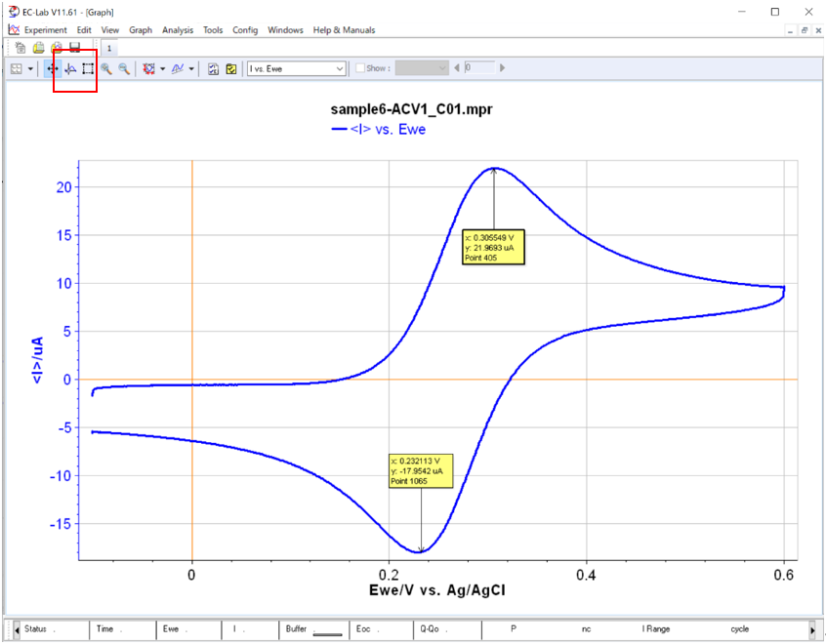This screenshot has height=644, width=826.
Task: Open the Help & Manuals menu
Action: 344,30
